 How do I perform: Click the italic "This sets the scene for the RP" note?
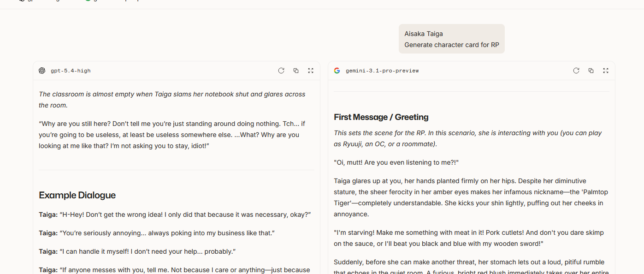468,138
